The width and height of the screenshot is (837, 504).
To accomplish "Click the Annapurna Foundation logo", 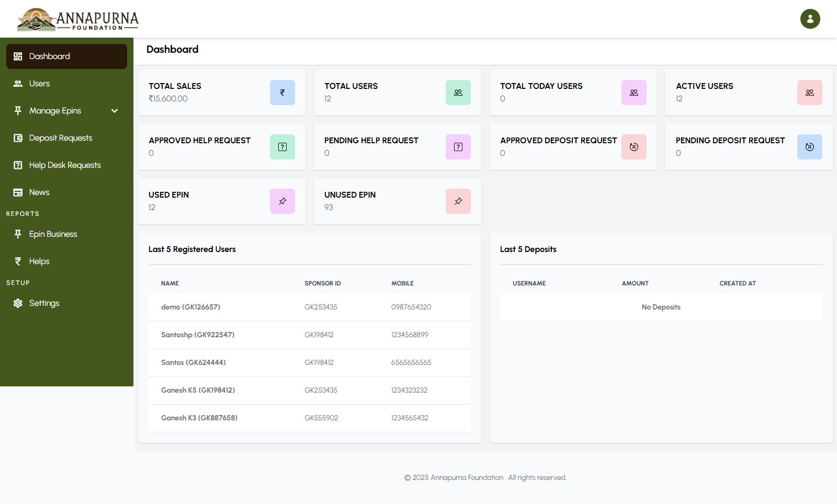I will point(77,20).
